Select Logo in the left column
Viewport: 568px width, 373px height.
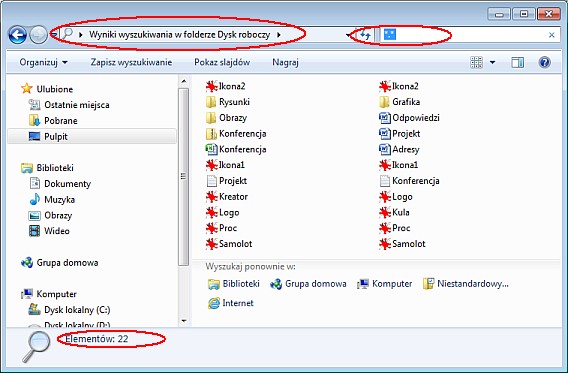(x=222, y=213)
